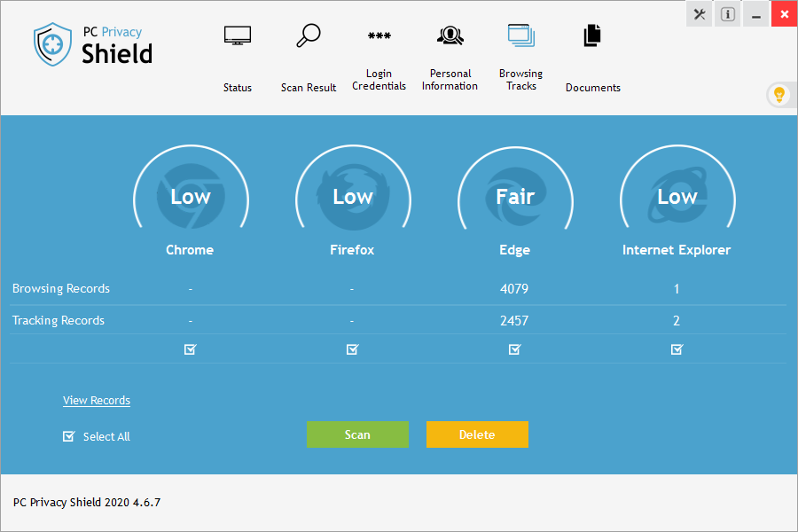The image size is (798, 532).
Task: Click the Edge browsing records count 4079
Action: [514, 289]
